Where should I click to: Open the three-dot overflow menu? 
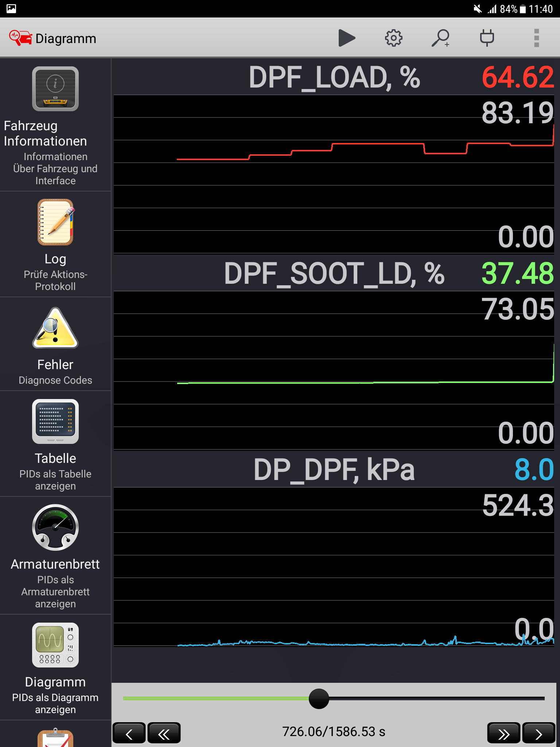pos(536,38)
